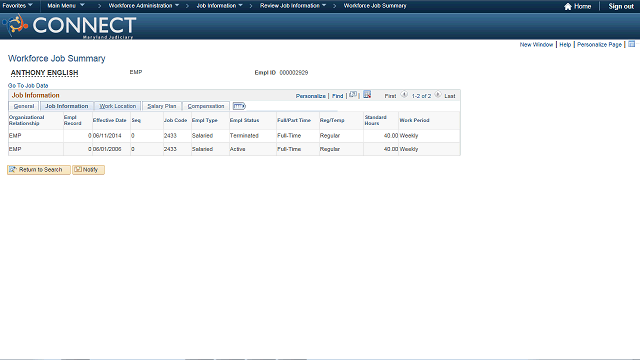Click the ANTHONY ENGLISH name
This screenshot has height=360, width=640.
44,73
